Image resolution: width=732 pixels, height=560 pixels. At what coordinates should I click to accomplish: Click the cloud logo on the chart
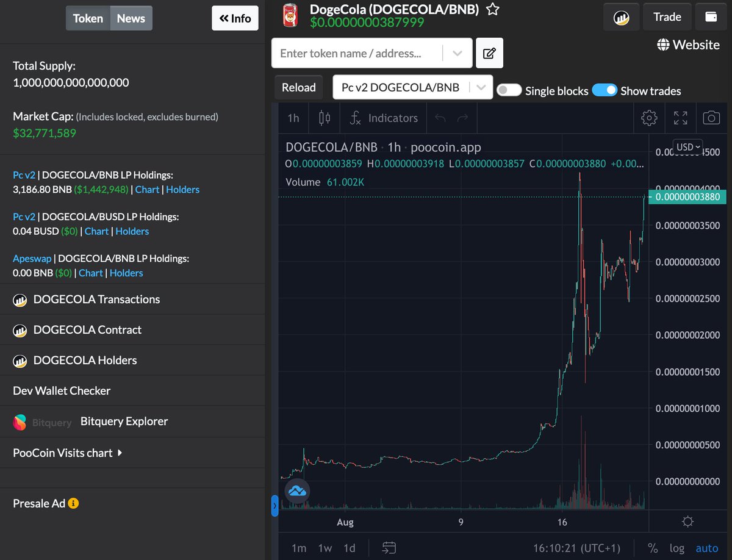[x=297, y=490]
